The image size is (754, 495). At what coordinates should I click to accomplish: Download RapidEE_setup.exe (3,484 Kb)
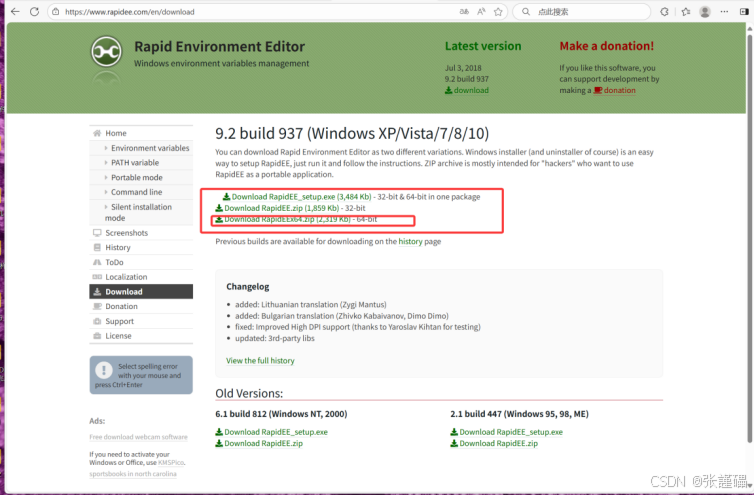(x=297, y=197)
